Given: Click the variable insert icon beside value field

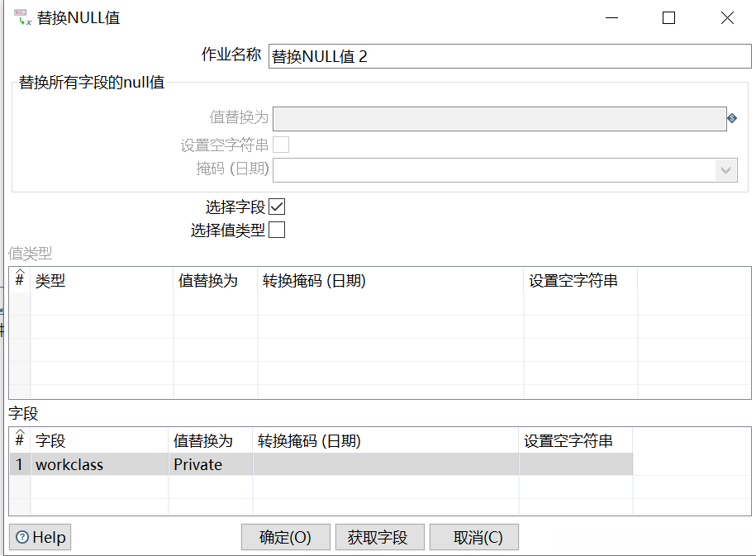Looking at the screenshot, I should (732, 118).
